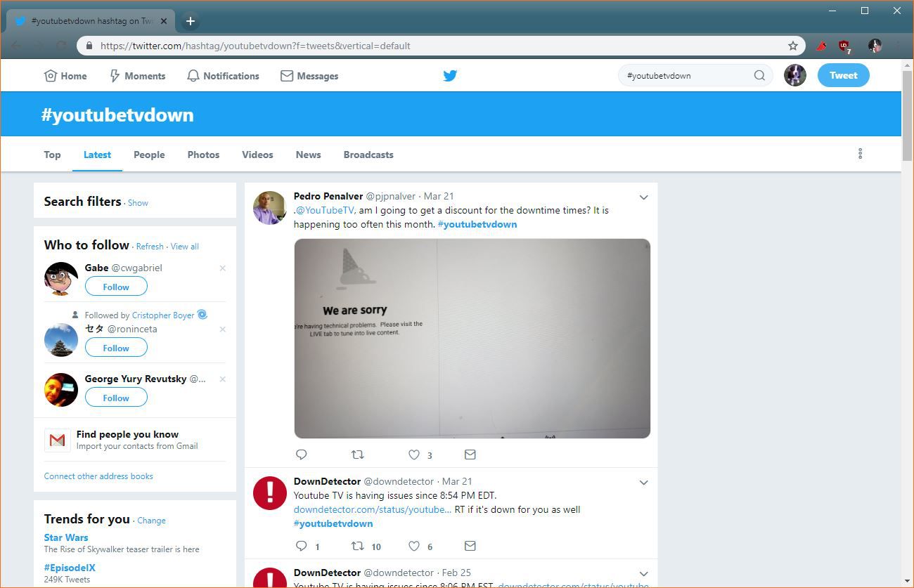Click the search magnifier icon
This screenshot has height=588, width=914.
[759, 75]
